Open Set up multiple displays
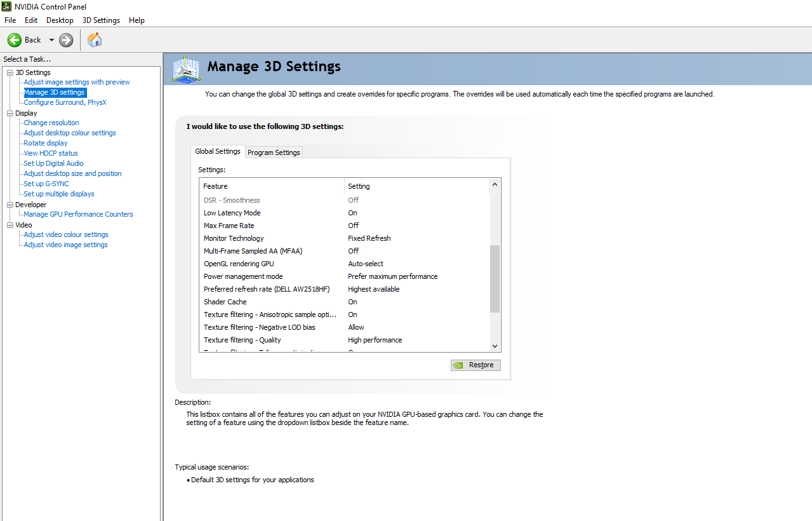This screenshot has height=521, width=812. coord(59,194)
